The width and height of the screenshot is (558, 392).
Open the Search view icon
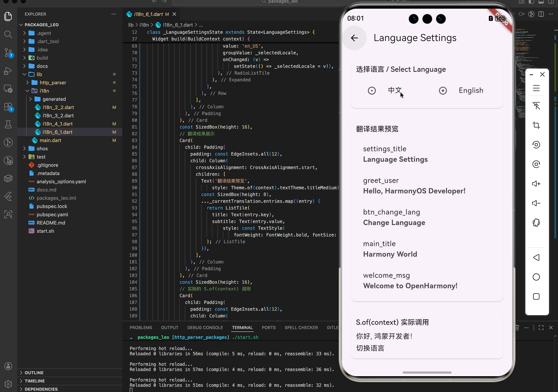(x=8, y=34)
